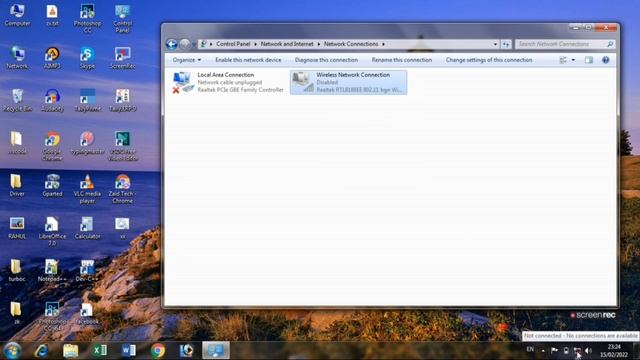Open media player taskbar icon

point(187,351)
